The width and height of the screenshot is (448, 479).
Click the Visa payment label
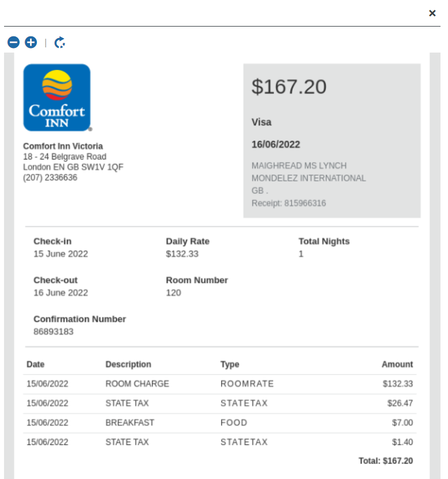pos(261,122)
